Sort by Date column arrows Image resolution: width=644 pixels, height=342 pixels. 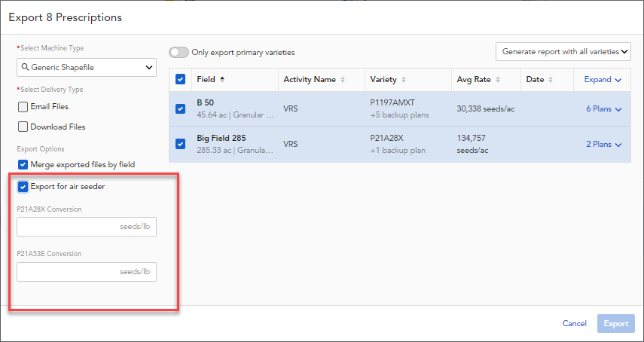[x=551, y=80]
